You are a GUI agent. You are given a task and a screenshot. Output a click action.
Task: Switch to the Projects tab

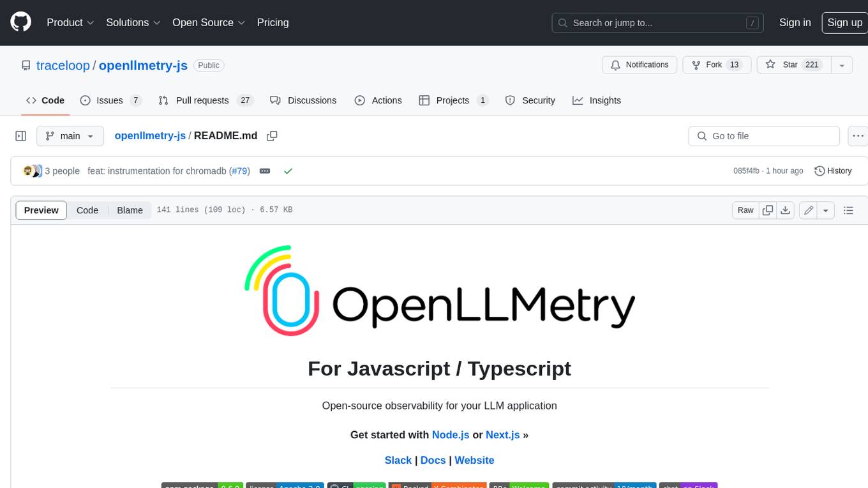453,100
